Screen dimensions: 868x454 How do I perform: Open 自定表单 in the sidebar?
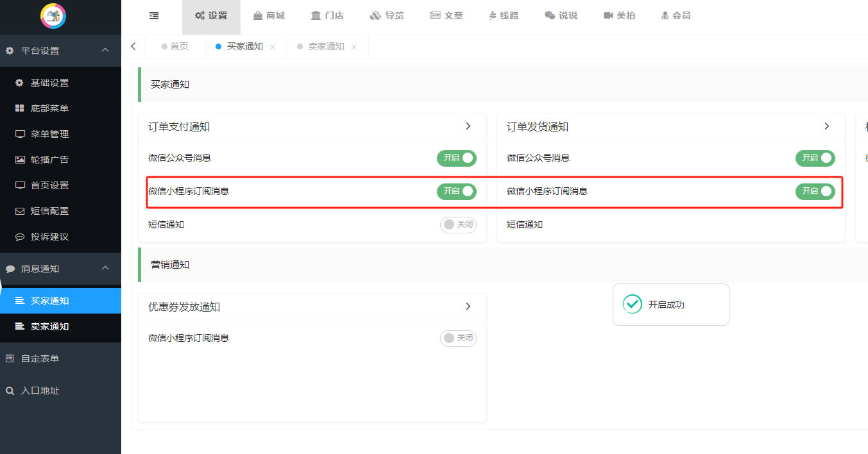(x=60, y=358)
